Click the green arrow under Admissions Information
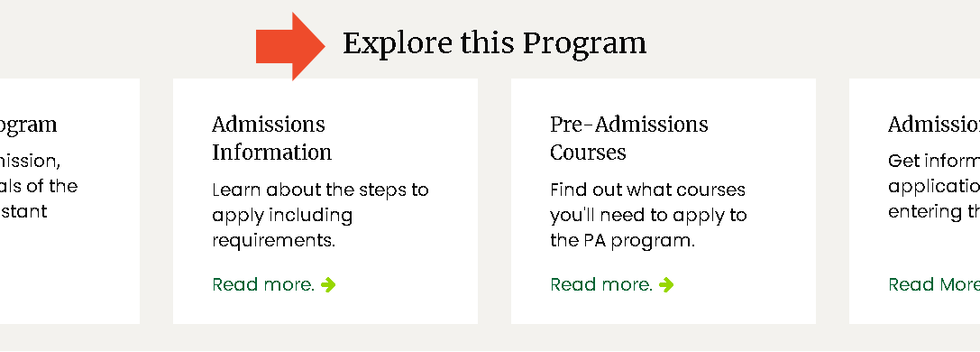The height and width of the screenshot is (352, 980). pos(328,285)
